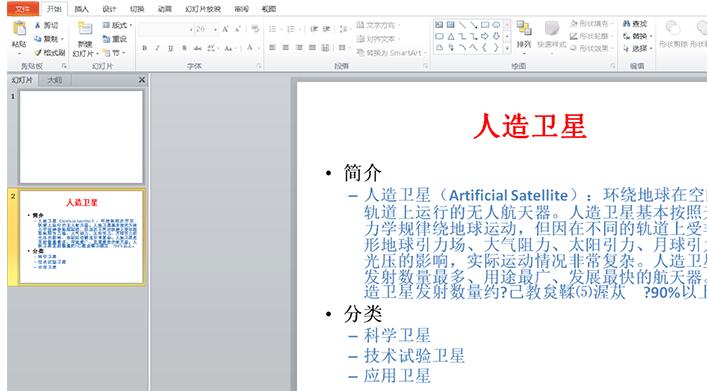
Task: Open the Insert (插入) ribbon tab
Action: [x=81, y=9]
